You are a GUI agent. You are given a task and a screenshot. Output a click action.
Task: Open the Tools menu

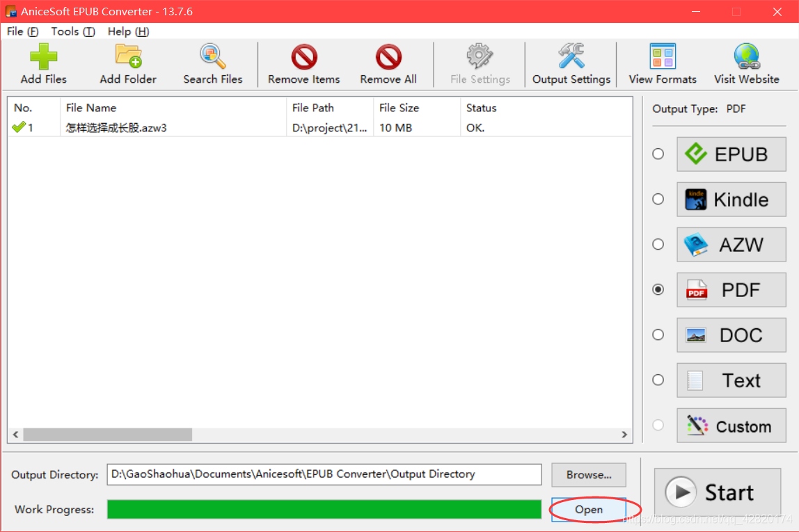coord(73,31)
